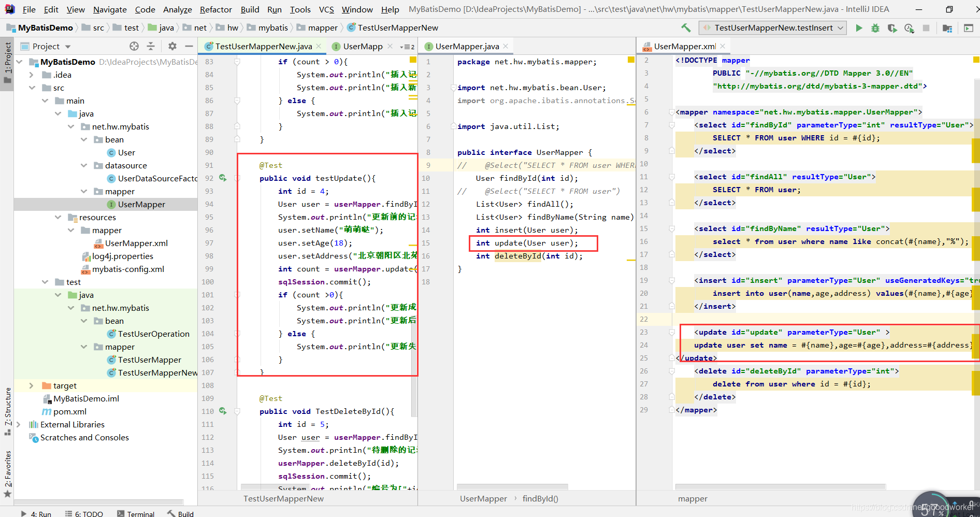Click the mapper breadcrumb below XML editor
This screenshot has height=517, width=980.
693,498
